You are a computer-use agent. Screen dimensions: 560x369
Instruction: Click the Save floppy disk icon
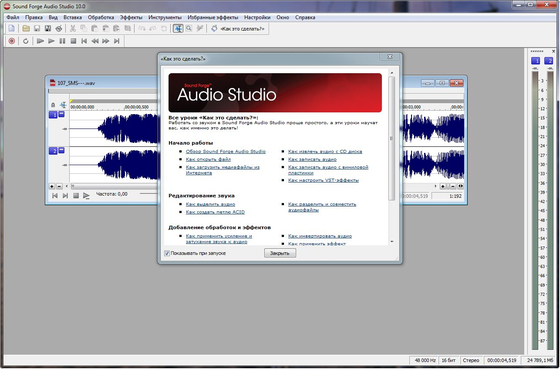pos(36,29)
